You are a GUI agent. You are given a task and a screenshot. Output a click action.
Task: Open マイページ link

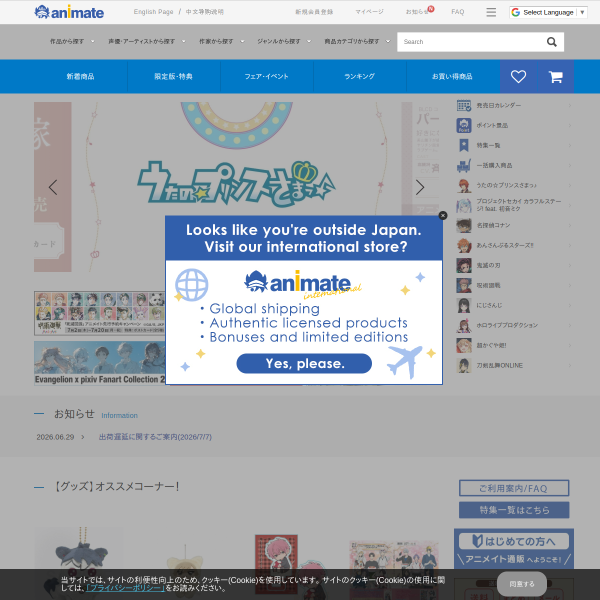click(369, 12)
